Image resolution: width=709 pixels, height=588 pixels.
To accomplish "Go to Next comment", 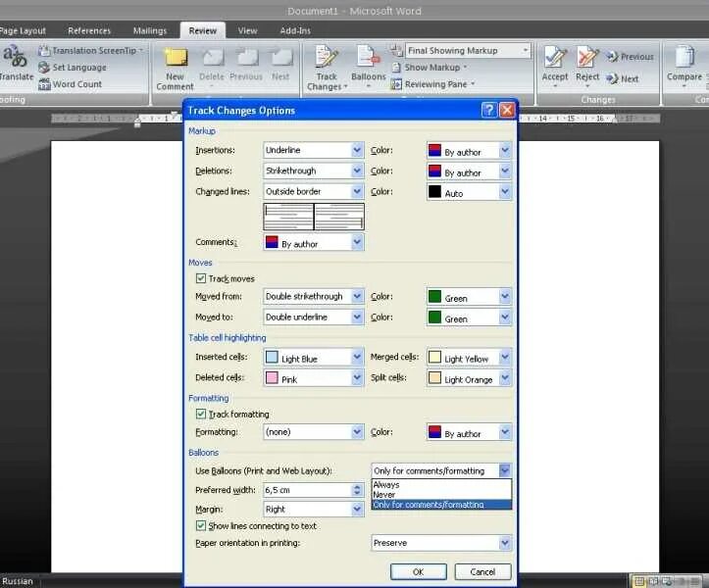I will pyautogui.click(x=280, y=66).
